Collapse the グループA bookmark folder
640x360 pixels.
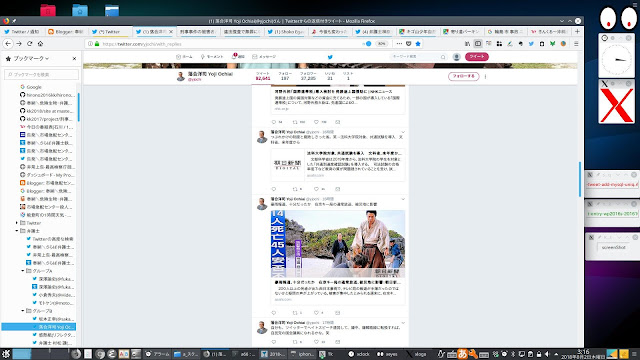(23, 271)
